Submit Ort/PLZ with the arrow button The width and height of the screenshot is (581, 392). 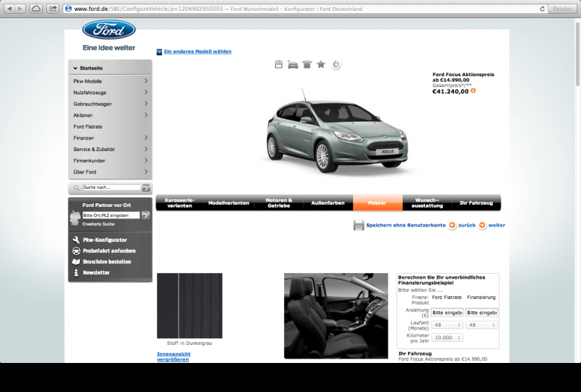click(x=146, y=215)
